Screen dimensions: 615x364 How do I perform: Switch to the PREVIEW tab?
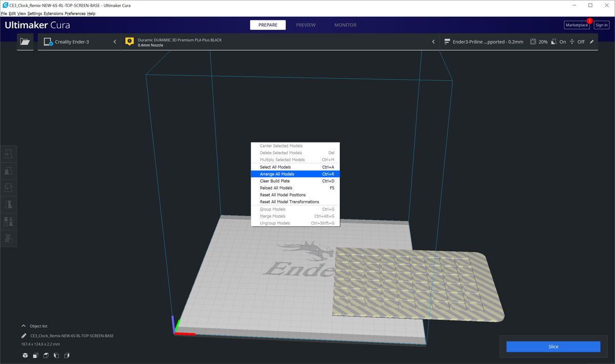(305, 25)
